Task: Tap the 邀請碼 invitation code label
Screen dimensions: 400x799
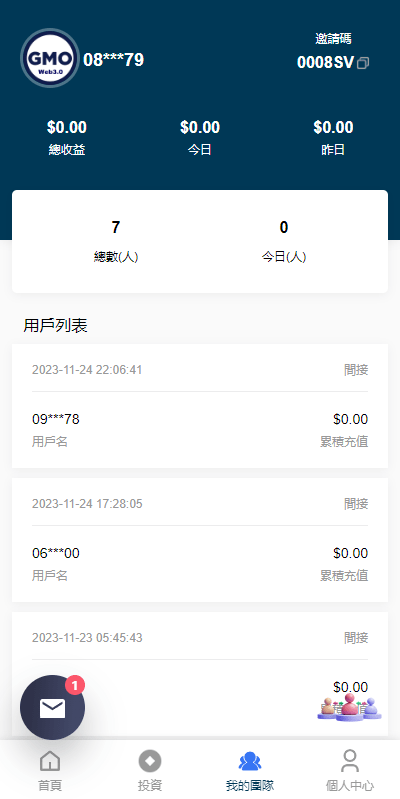Action: pos(333,39)
